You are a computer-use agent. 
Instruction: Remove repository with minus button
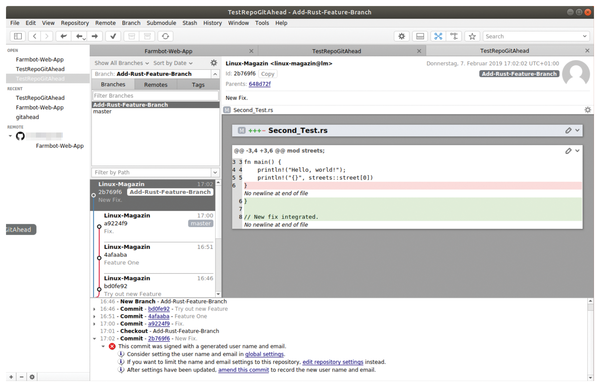coord(21,377)
